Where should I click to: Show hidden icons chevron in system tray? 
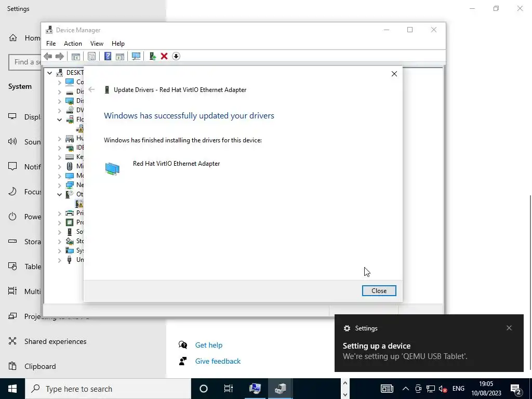point(405,389)
